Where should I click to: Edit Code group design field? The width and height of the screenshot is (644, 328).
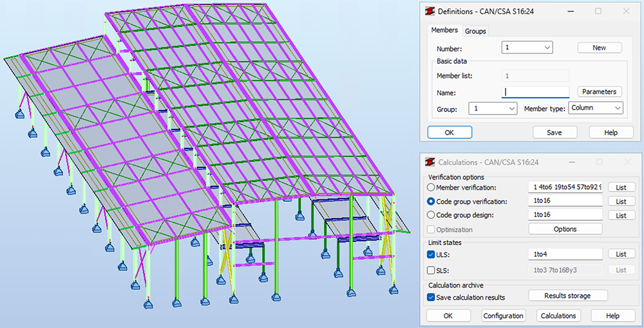(565, 214)
